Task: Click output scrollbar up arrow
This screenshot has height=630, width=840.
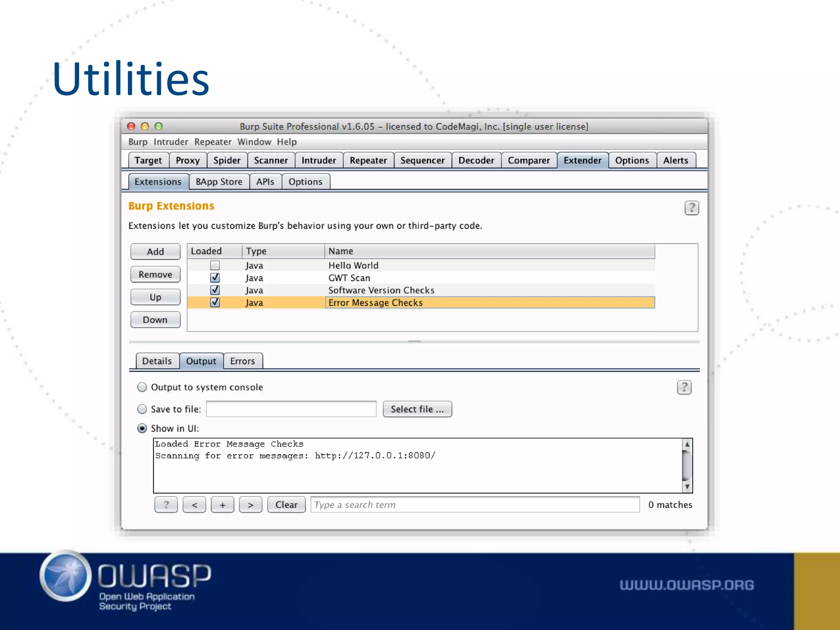Action: pos(687,444)
